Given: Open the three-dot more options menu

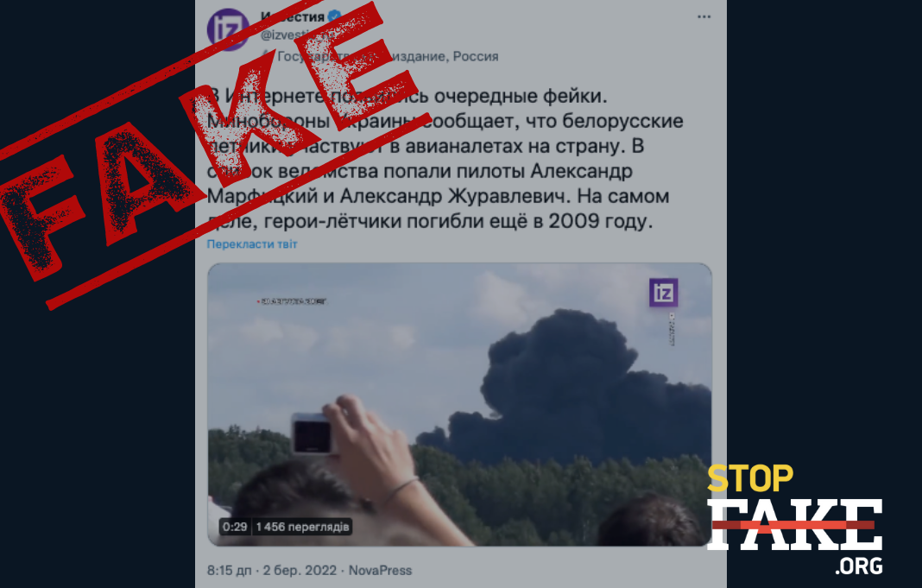Looking at the screenshot, I should pos(704,17).
